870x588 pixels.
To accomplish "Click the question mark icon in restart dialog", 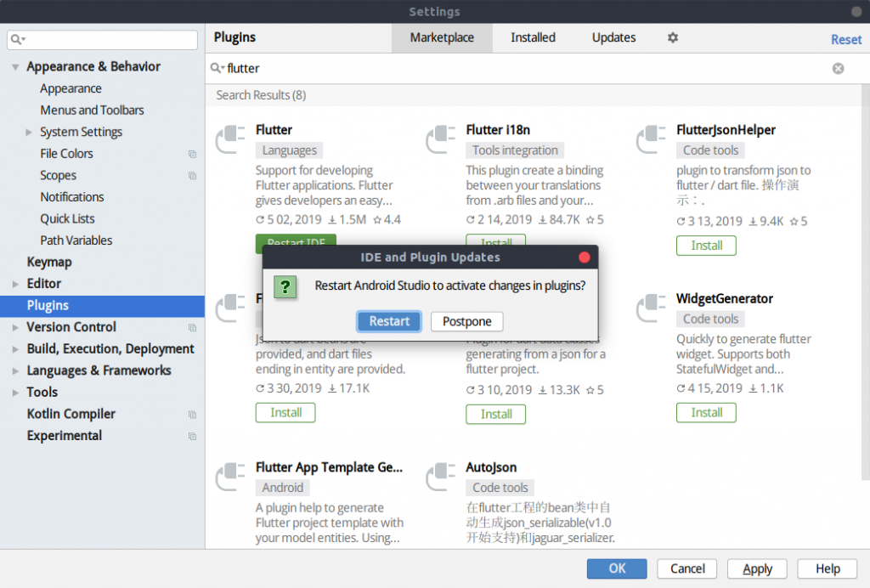I will [285, 287].
